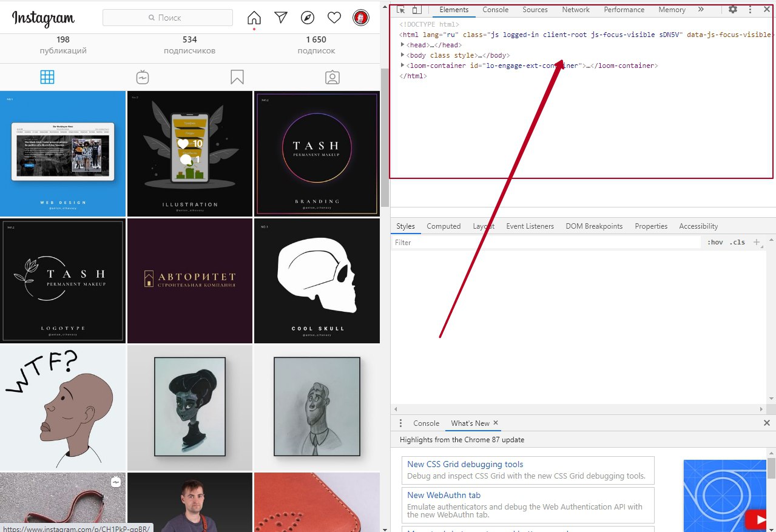The width and height of the screenshot is (776, 532).
Task: Open the Web Design post thumbnail
Action: [62, 153]
